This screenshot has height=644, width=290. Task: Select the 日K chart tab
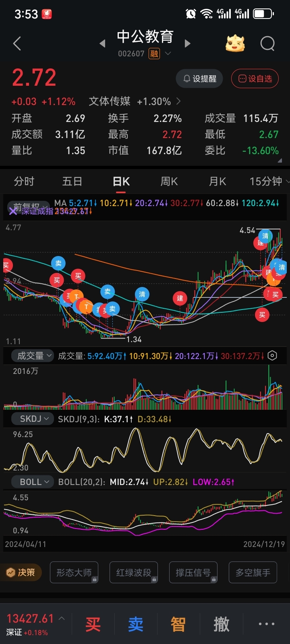(121, 182)
